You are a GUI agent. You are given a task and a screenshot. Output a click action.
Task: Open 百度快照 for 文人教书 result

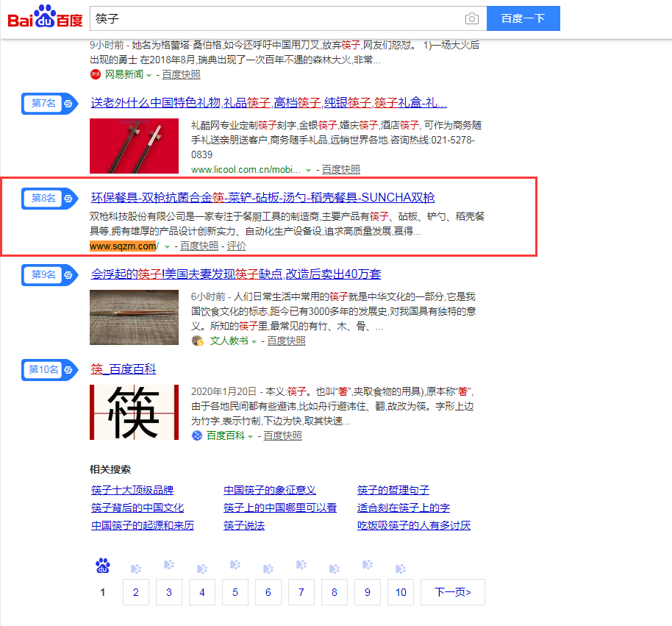pos(286,341)
